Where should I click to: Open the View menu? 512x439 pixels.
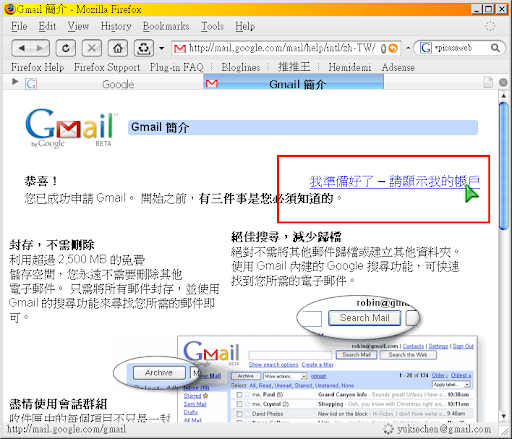coord(78,26)
